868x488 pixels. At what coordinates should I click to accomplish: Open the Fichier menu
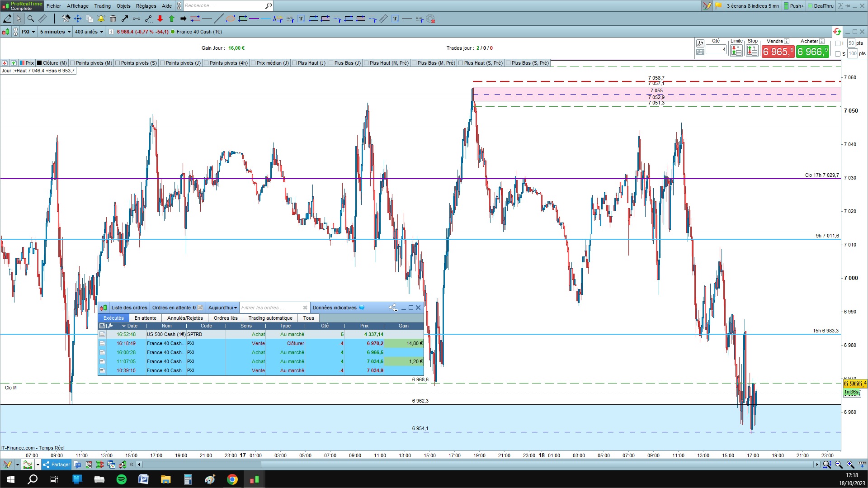54,6
